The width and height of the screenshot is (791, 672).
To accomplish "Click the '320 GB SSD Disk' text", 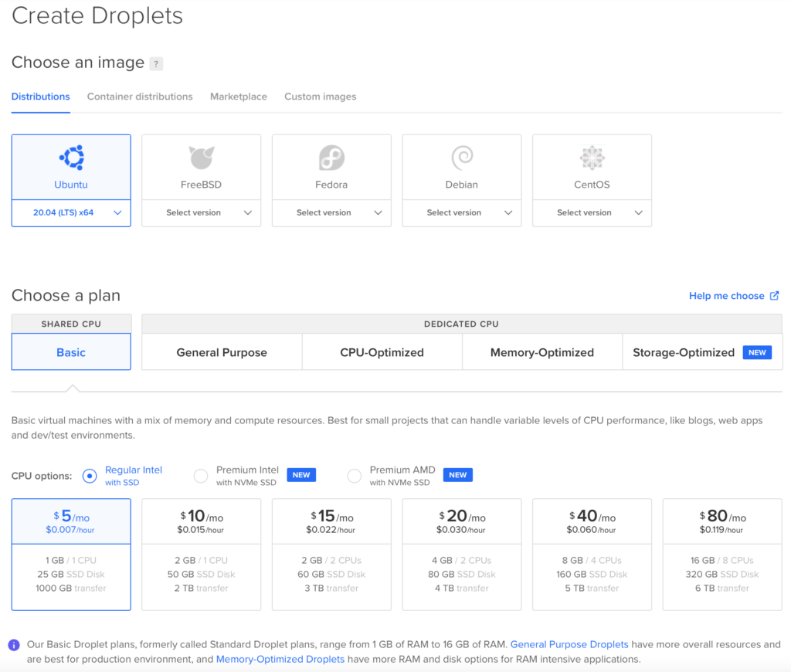I will pos(722,574).
